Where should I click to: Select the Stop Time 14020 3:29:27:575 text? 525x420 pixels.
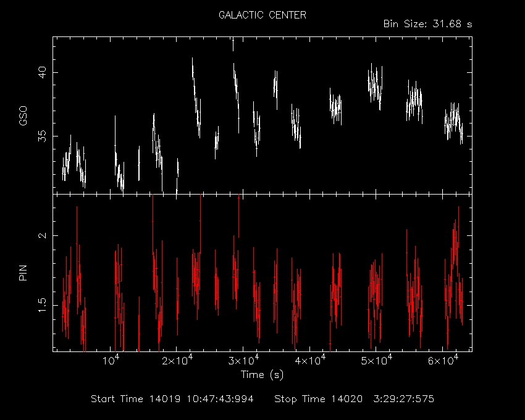tap(355, 399)
